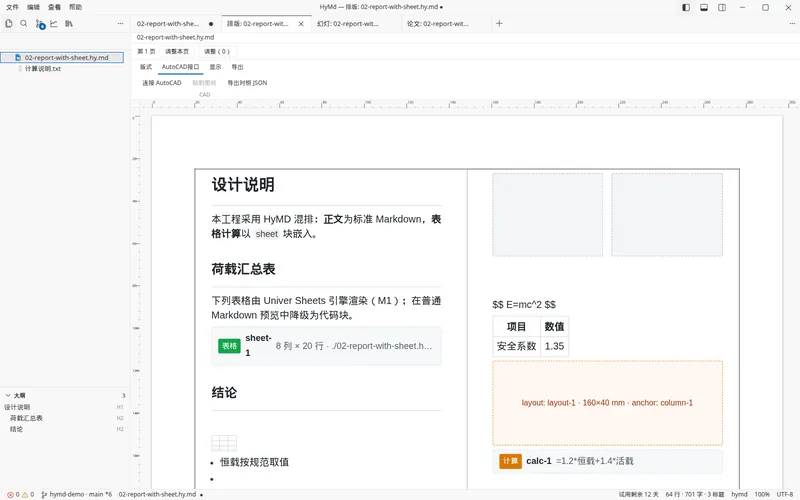
Task: Toggle split editor layout icon
Action: coord(722,7)
